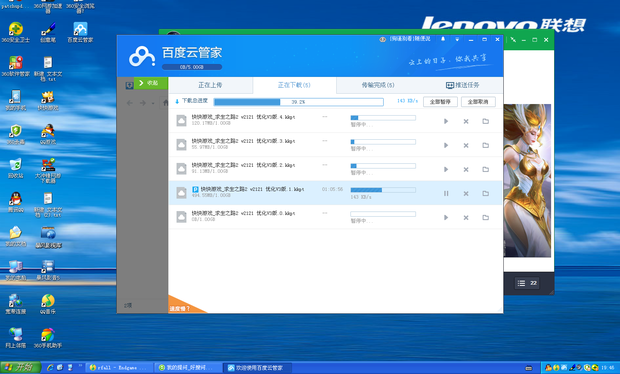Viewport: 620px width, 374px height.
Task: Open the title bar dropdown menu arrow
Action: coord(457,40)
